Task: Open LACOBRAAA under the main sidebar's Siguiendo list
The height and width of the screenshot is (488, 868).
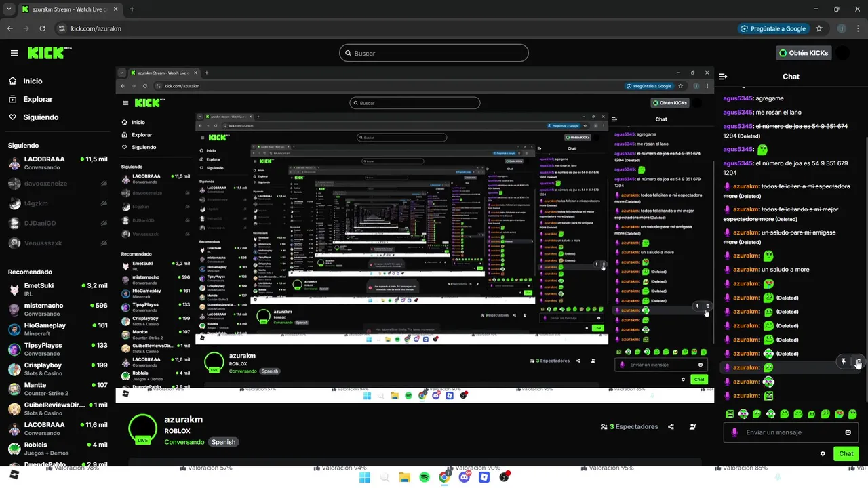Action: coord(58,163)
